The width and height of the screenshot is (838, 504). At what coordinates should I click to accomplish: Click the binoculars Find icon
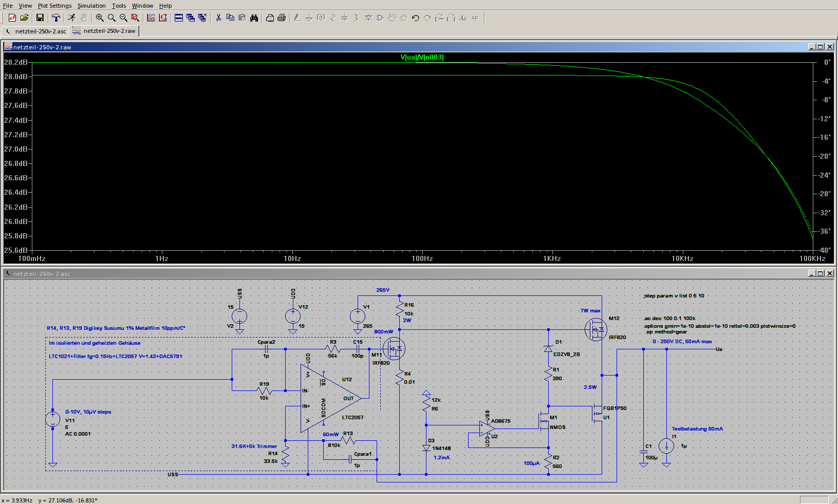(254, 18)
